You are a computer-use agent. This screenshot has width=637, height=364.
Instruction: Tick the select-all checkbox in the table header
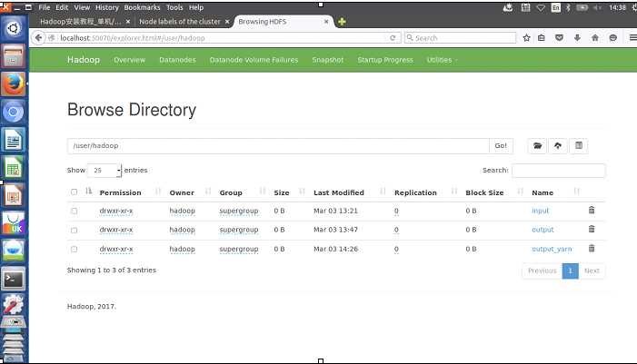pyautogui.click(x=74, y=192)
